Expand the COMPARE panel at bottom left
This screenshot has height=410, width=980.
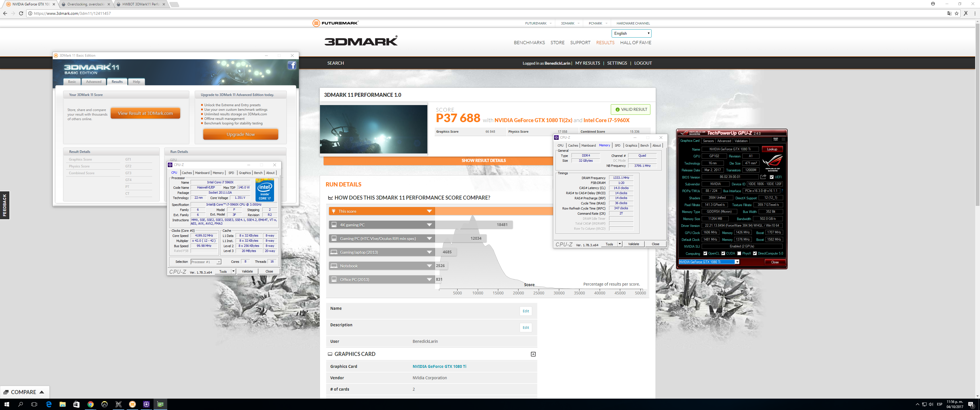coord(25,392)
